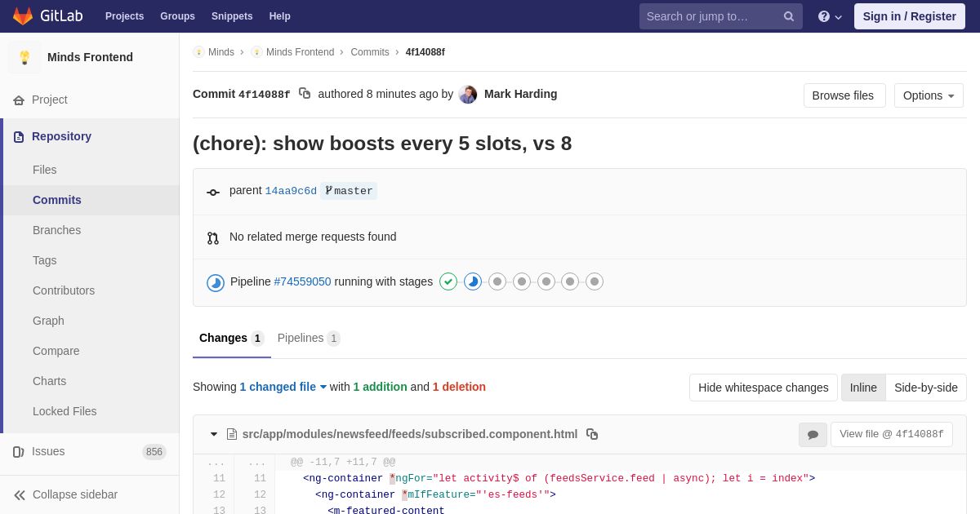Screen dimensions: 980x514
Task: Open pipeline #74559050 link
Action: pos(302,281)
